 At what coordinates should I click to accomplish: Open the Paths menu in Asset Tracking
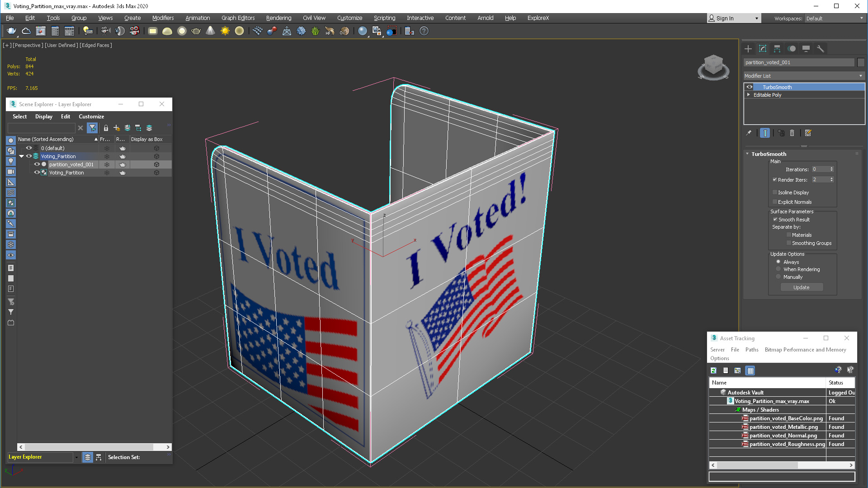coord(752,350)
